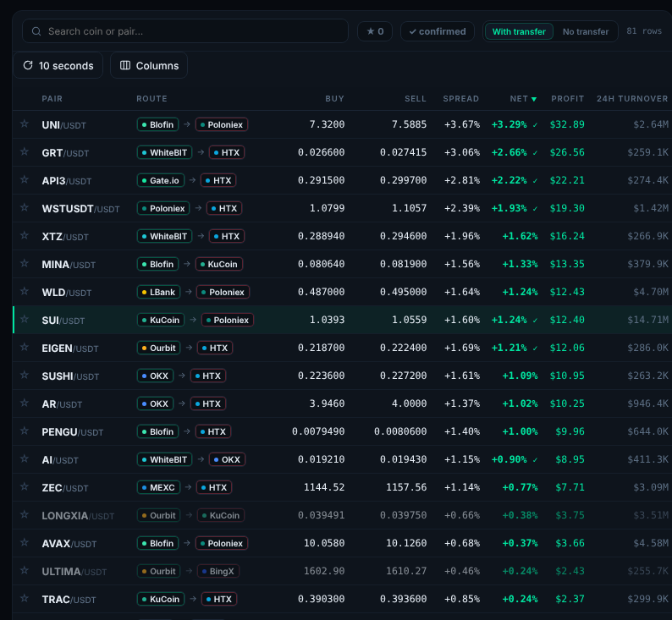Click the 4.0000 sell price

coord(410,403)
